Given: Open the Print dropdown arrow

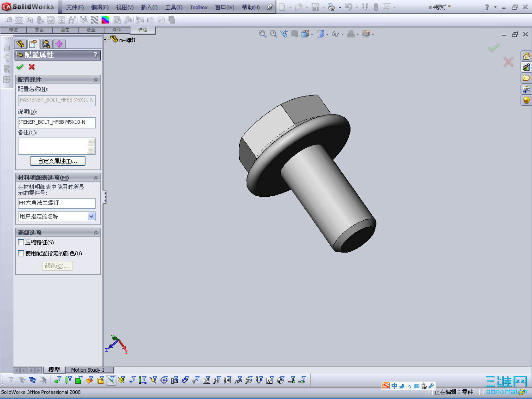Looking at the screenshot, I should (x=340, y=7).
